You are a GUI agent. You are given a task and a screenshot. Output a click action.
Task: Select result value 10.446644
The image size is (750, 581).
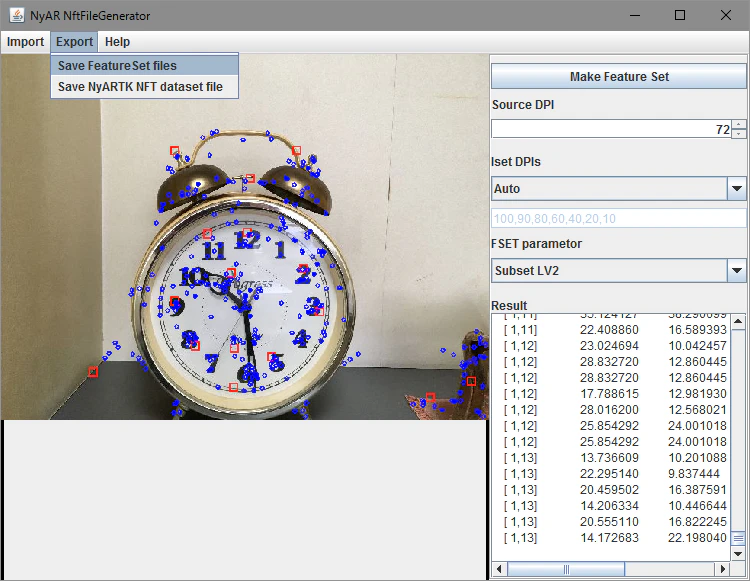697,506
